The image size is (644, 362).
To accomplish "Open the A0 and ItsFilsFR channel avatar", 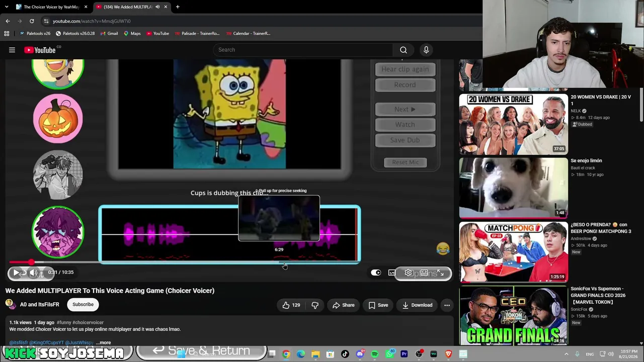I will [x=10, y=304].
